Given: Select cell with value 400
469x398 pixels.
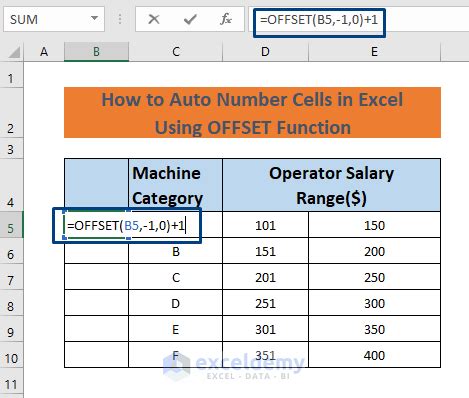Looking at the screenshot, I should pyautogui.click(x=375, y=355).
